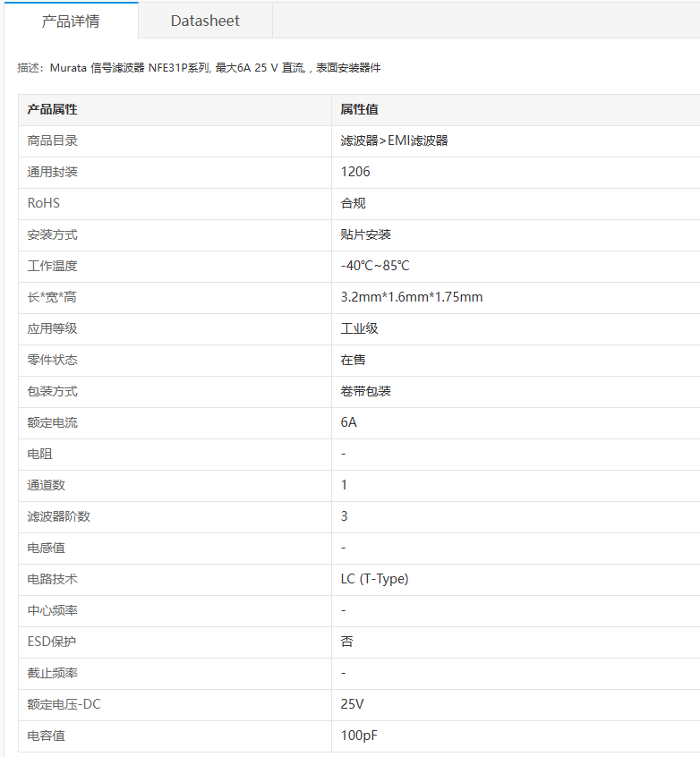The image size is (700, 757).
Task: Click the 电阻 label
Action: coord(39,454)
